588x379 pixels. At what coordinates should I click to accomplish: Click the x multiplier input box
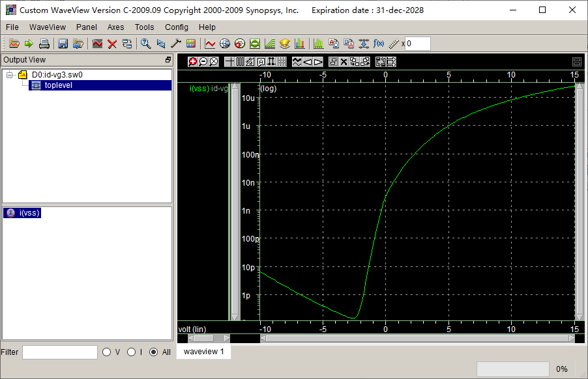(418, 44)
